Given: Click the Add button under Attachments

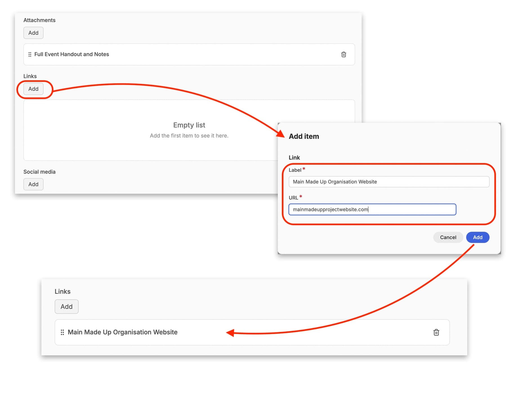Looking at the screenshot, I should [33, 33].
